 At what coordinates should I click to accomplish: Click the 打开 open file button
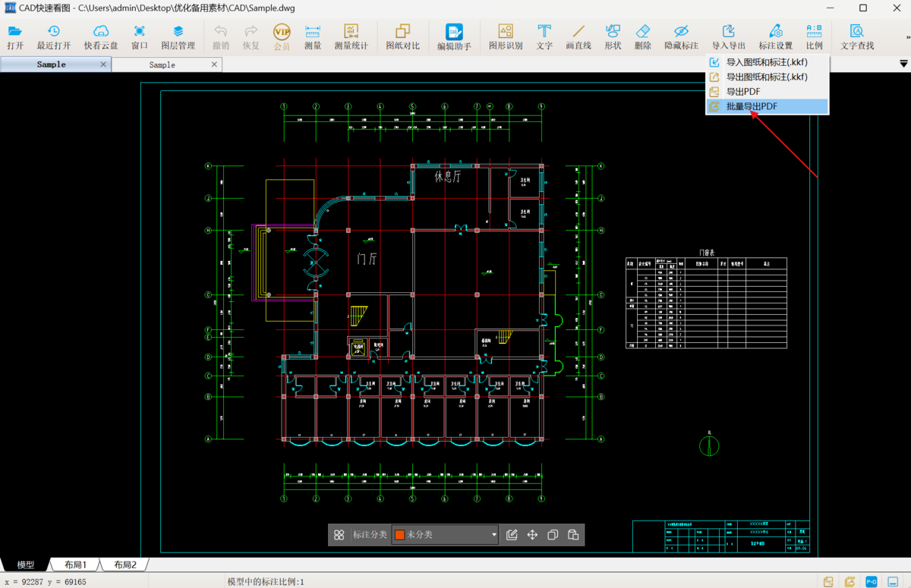click(x=15, y=36)
